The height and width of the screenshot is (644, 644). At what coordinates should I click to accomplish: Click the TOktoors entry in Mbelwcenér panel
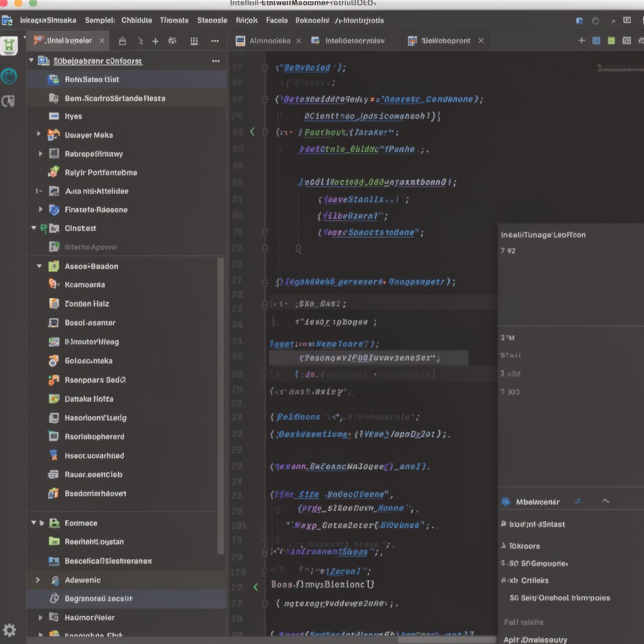(x=525, y=546)
